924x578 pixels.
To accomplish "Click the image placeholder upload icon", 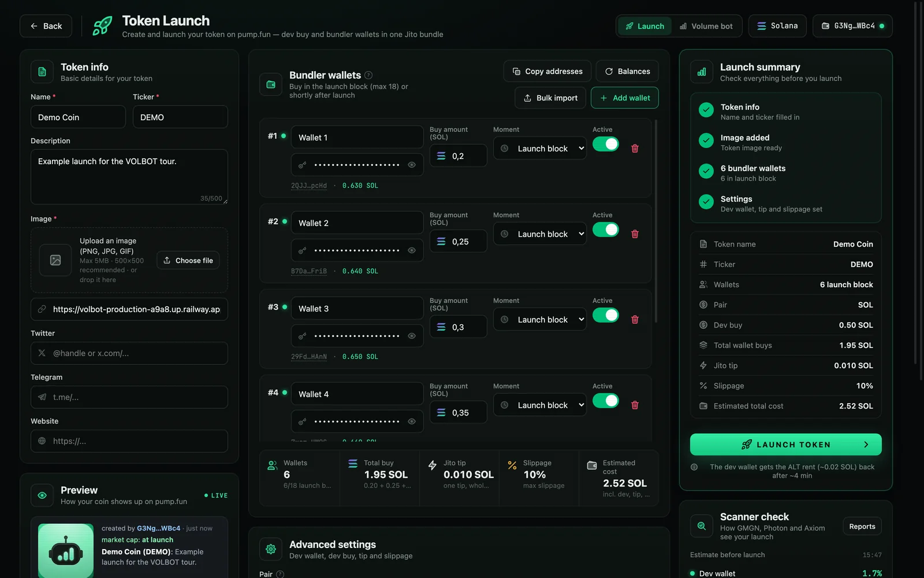I will pyautogui.click(x=55, y=260).
